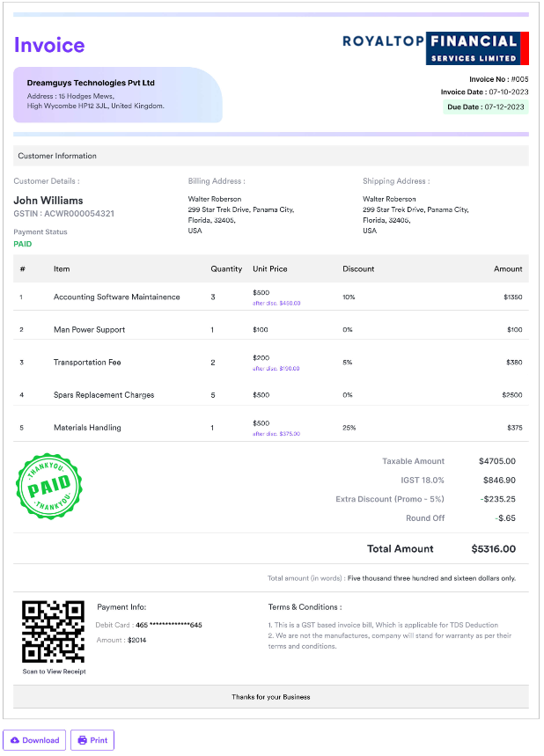The image size is (544, 756).
Task: Click the green PAID payment status text
Action: tap(23, 244)
